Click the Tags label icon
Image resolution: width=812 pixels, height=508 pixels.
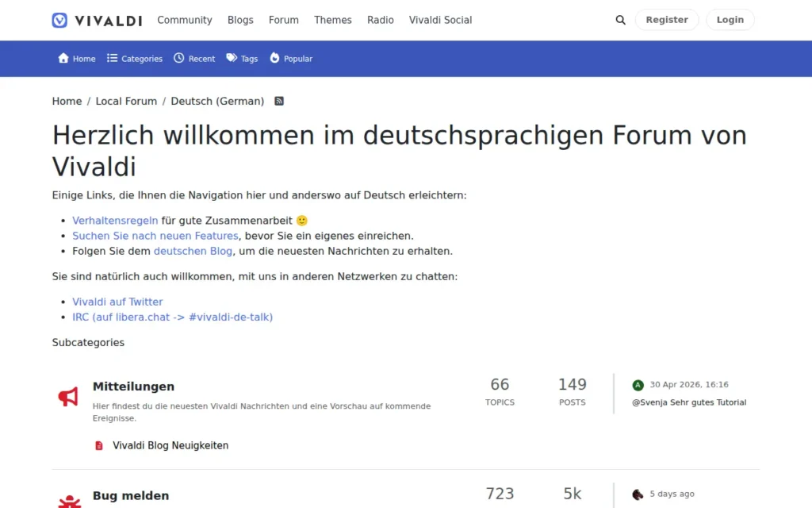tap(232, 58)
